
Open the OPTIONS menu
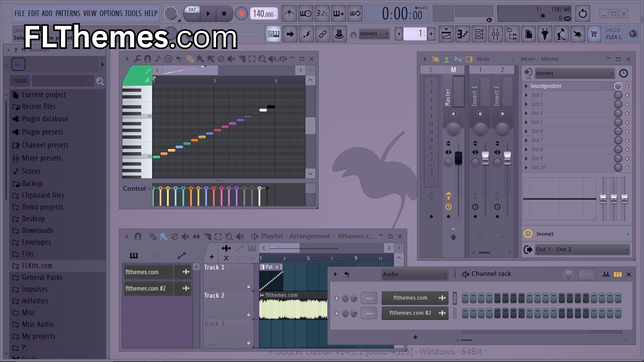click(111, 13)
